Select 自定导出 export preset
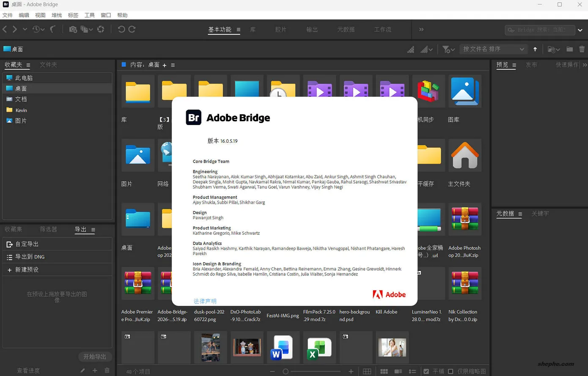This screenshot has width=588, height=376. pyautogui.click(x=57, y=244)
